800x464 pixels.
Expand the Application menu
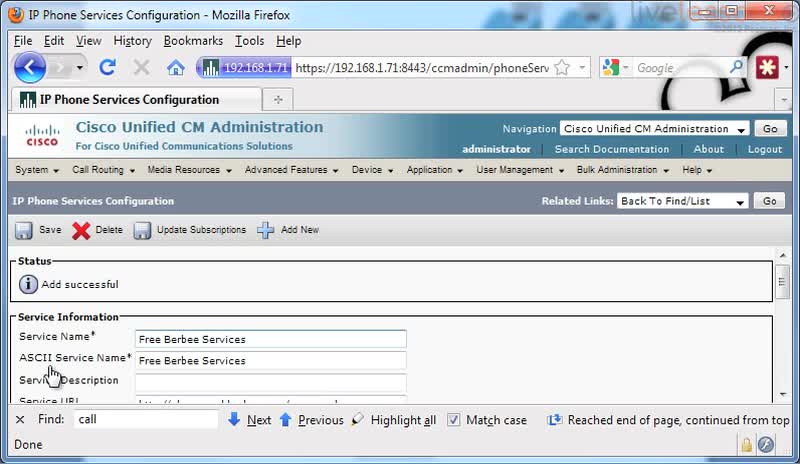(435, 170)
